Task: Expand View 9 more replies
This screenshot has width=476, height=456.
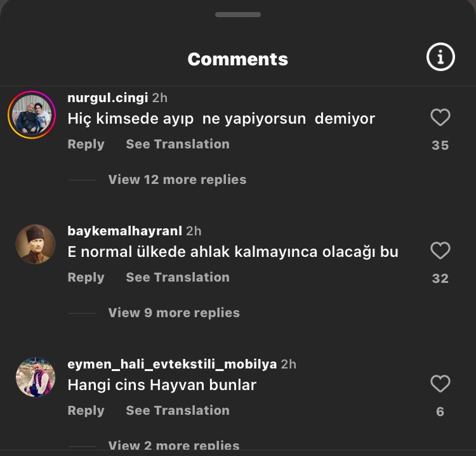Action: click(x=174, y=313)
